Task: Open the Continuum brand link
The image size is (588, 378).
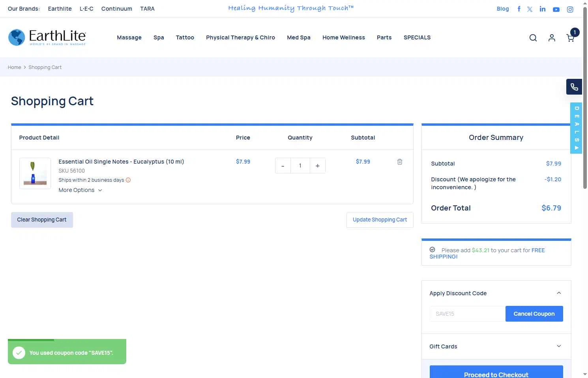Action: pyautogui.click(x=117, y=9)
